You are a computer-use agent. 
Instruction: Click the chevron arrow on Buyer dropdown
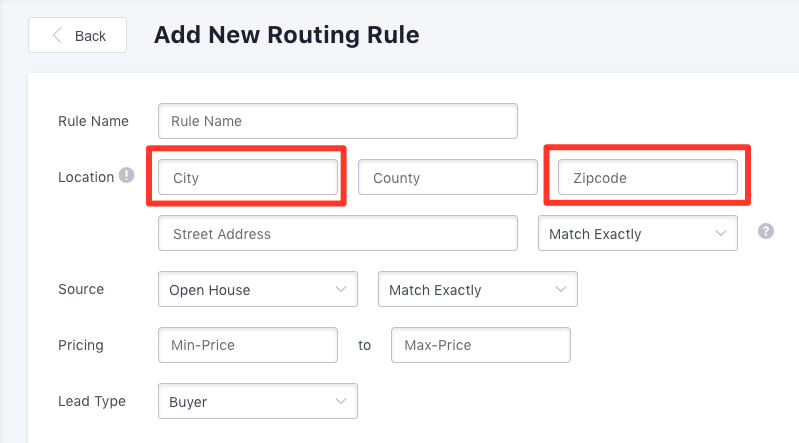coord(341,401)
